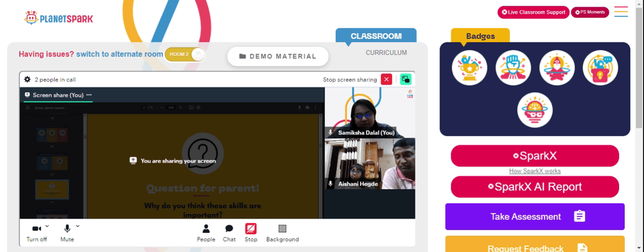Select the Screen share (You) tab

click(58, 95)
